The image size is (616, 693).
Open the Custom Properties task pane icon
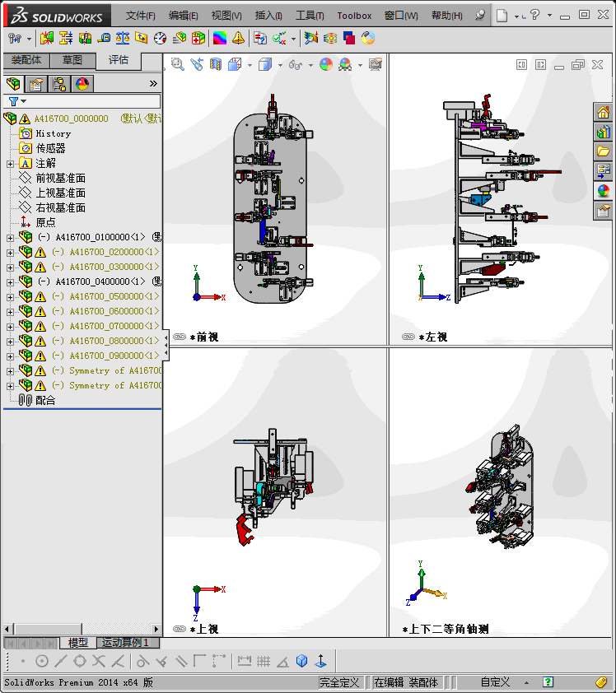point(604,211)
